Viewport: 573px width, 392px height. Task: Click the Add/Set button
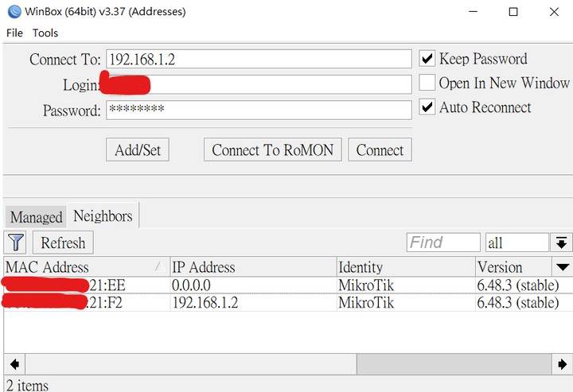138,149
